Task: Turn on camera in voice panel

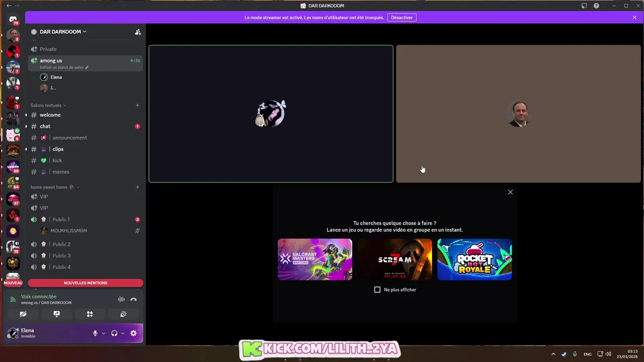Action: [x=23, y=314]
